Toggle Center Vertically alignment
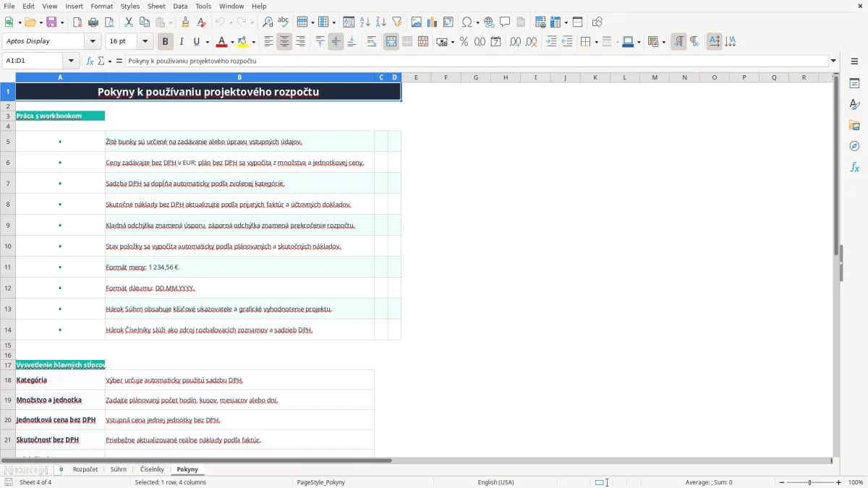The width and height of the screenshot is (868, 488). tap(336, 42)
